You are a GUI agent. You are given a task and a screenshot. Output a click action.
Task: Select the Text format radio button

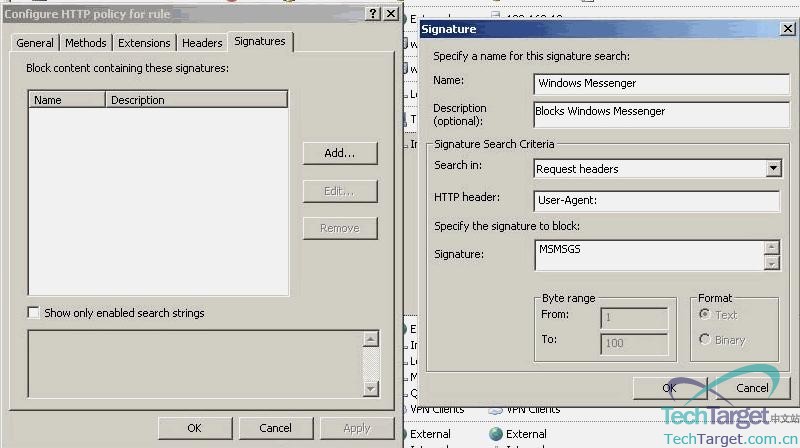pyautogui.click(x=705, y=314)
